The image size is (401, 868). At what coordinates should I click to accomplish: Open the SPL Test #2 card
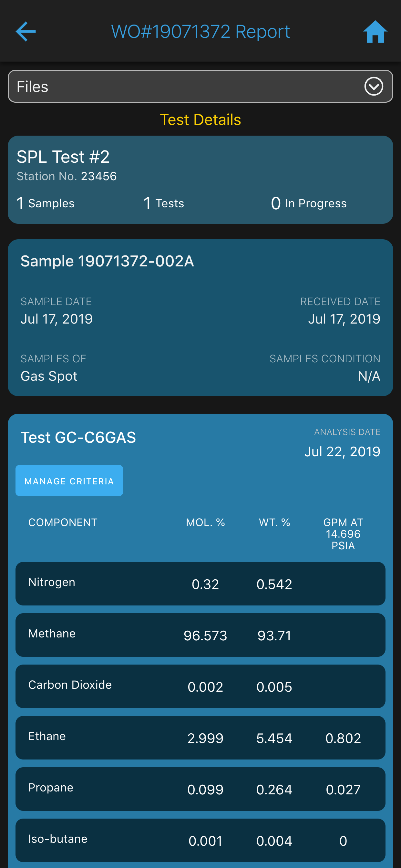[x=200, y=180]
